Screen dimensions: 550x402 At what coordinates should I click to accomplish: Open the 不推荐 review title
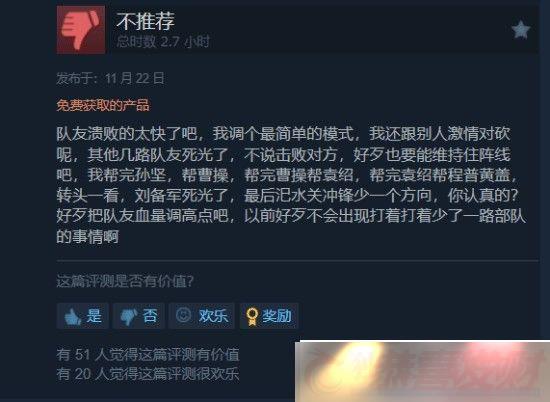146,21
